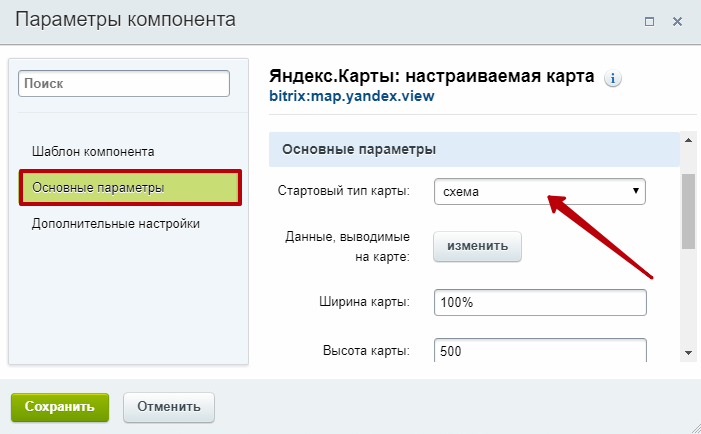Click the info icon next to the component title

tap(612, 79)
